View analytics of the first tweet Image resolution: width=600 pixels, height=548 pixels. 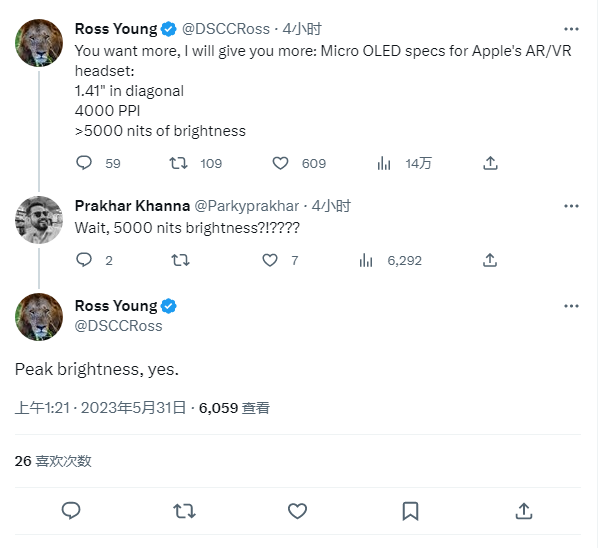(x=383, y=163)
